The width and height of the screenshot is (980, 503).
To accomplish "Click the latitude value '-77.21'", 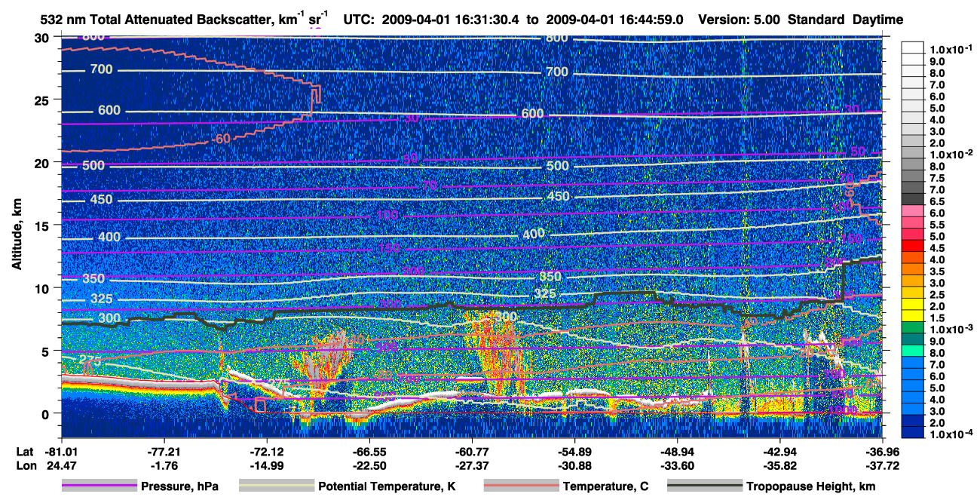I will 164,452.
